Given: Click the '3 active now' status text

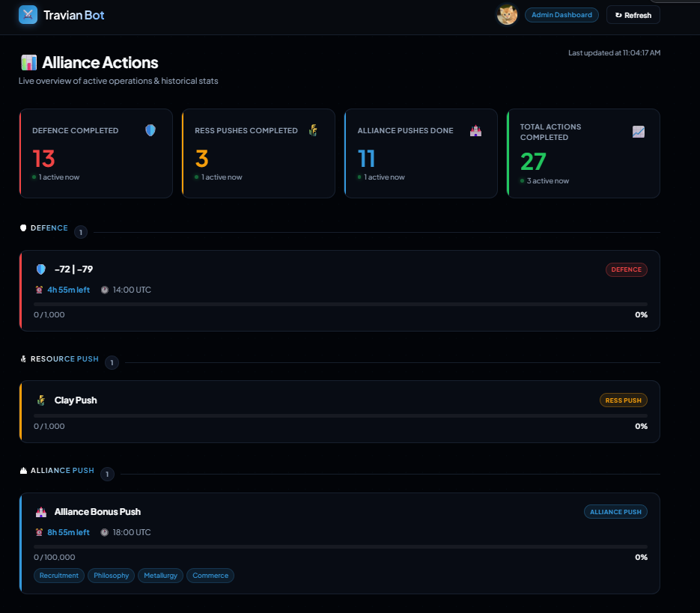Looking at the screenshot, I should (x=548, y=181).
